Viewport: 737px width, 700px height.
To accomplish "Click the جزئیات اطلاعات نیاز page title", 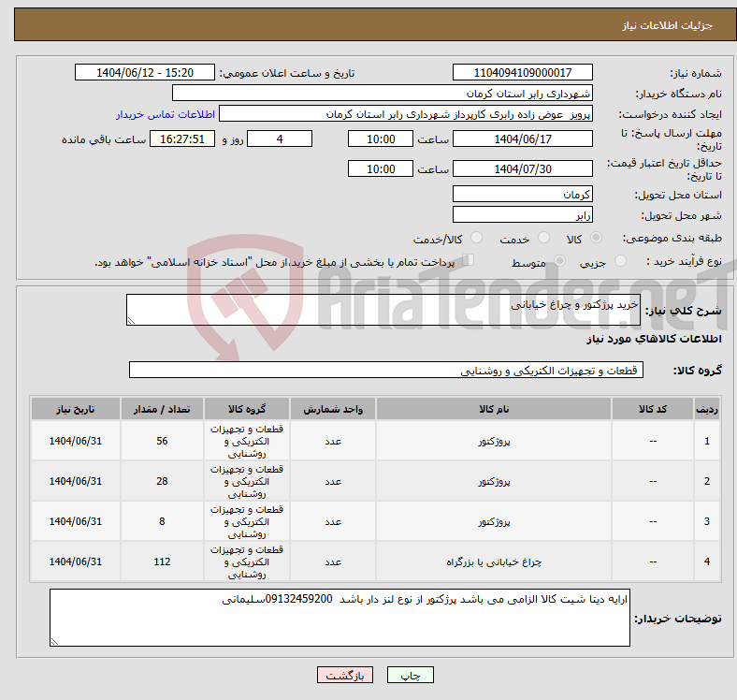I will tap(668, 25).
